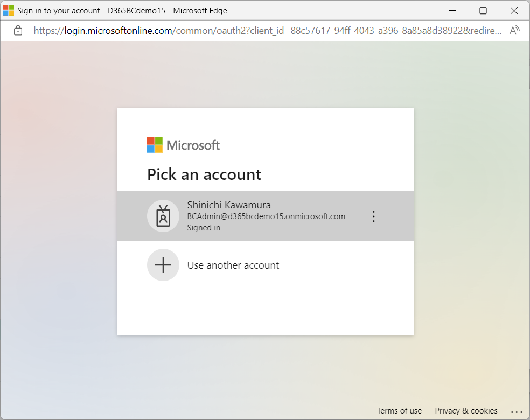
Task: Select the Shinichi Kawamura account tile
Action: point(266,216)
